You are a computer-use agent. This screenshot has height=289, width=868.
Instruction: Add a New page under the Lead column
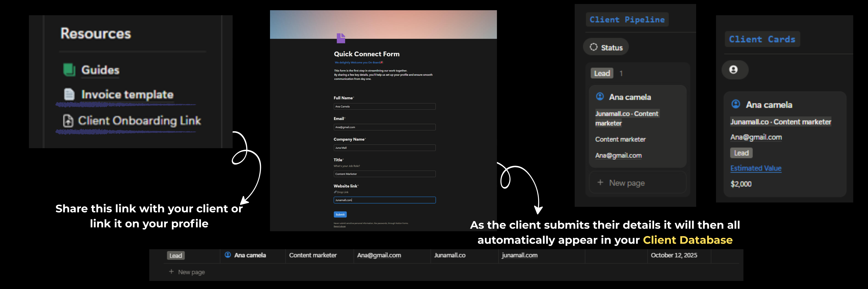point(626,183)
